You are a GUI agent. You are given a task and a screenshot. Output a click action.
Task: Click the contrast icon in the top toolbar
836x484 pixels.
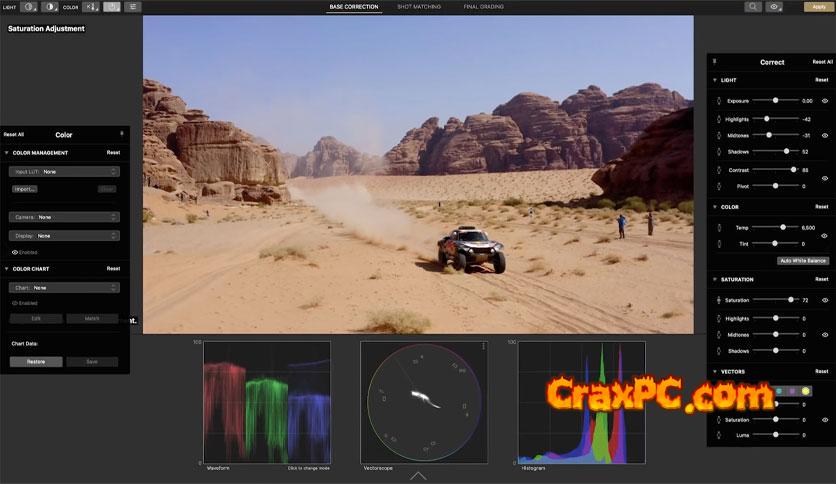click(x=50, y=7)
